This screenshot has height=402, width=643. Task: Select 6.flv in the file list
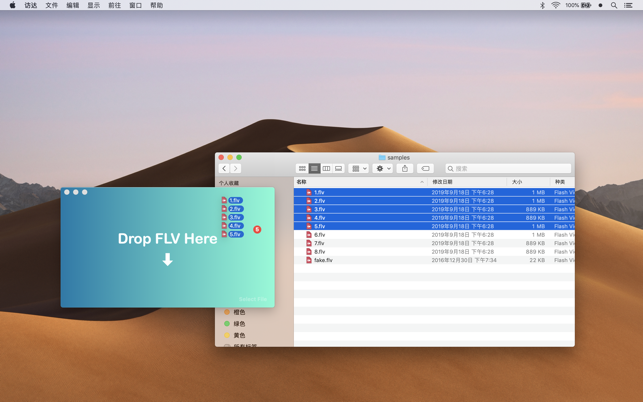click(x=434, y=235)
